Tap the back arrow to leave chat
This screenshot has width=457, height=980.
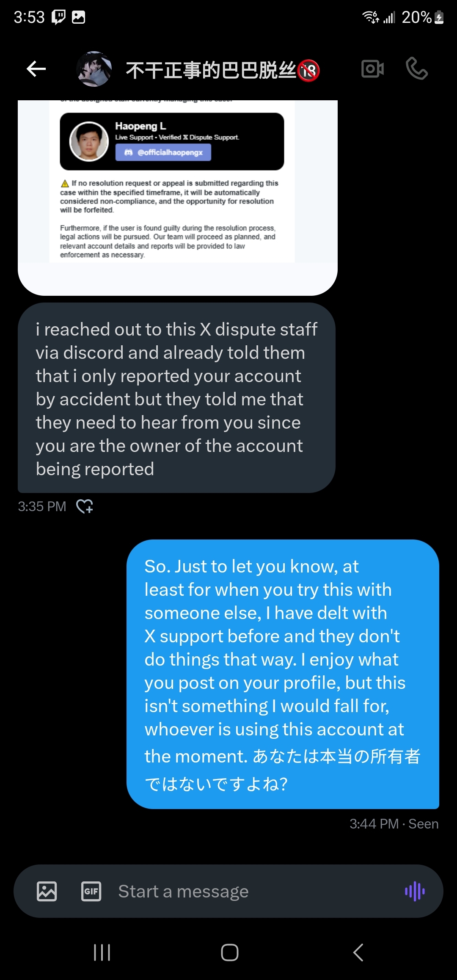coord(36,69)
